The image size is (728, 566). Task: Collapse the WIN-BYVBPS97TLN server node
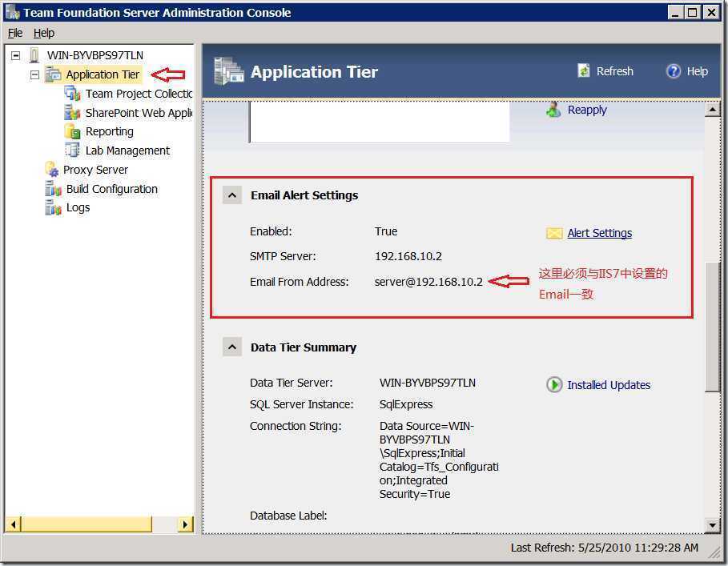point(16,55)
